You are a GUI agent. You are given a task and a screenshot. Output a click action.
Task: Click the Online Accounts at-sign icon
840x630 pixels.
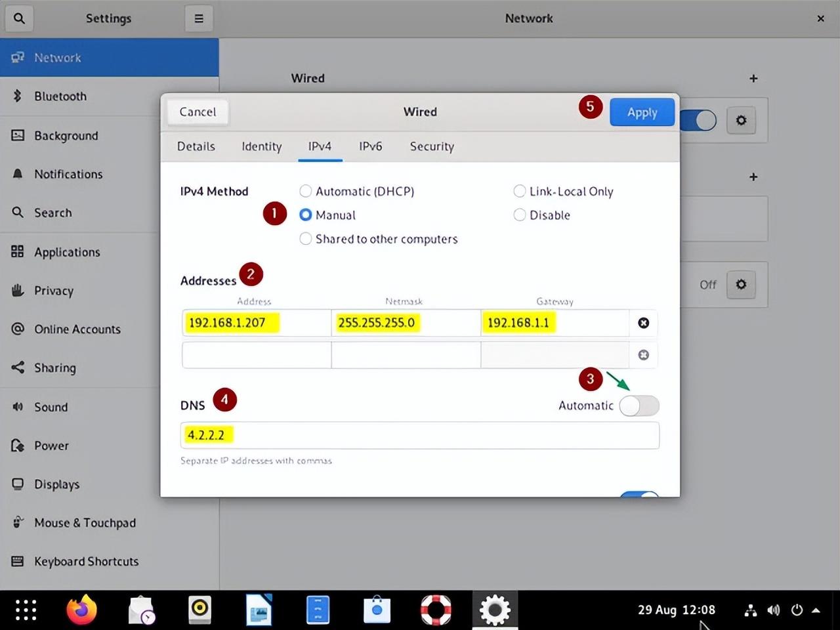tap(18, 329)
